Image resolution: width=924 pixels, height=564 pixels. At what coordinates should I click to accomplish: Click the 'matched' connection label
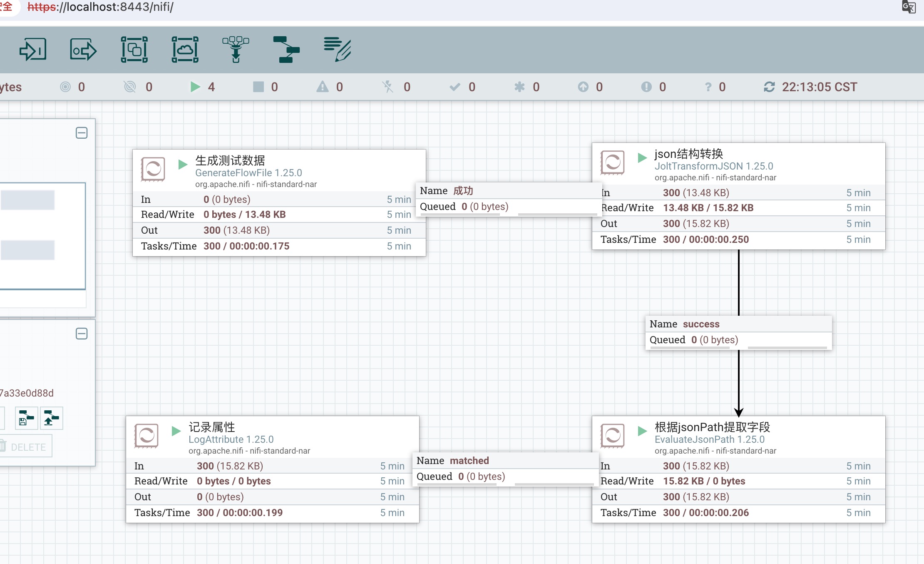[x=469, y=461]
